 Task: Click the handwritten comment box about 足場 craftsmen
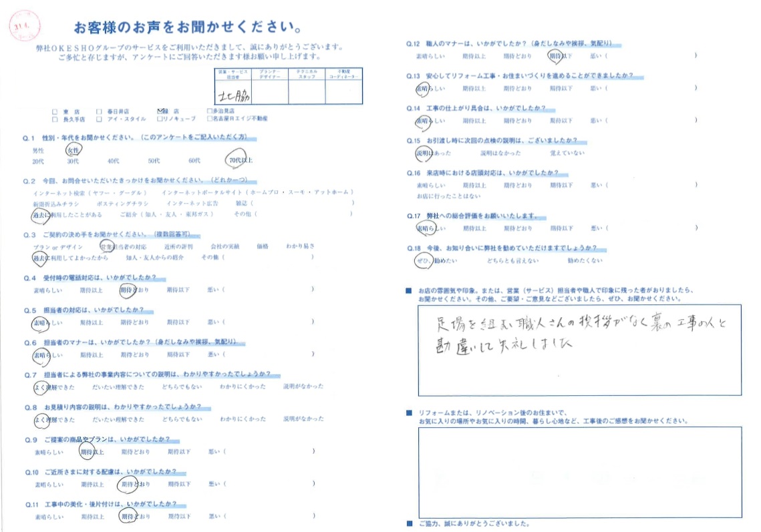pyautogui.click(x=579, y=350)
